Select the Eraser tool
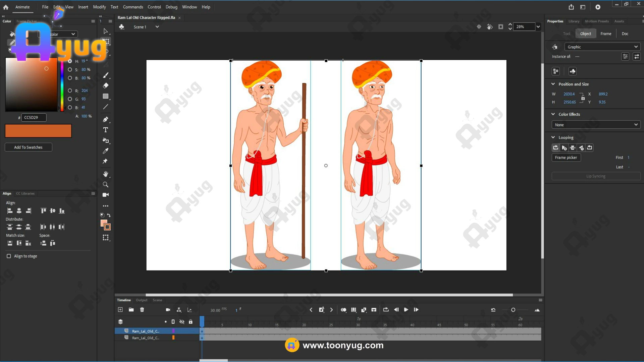The image size is (644, 362). tap(106, 86)
